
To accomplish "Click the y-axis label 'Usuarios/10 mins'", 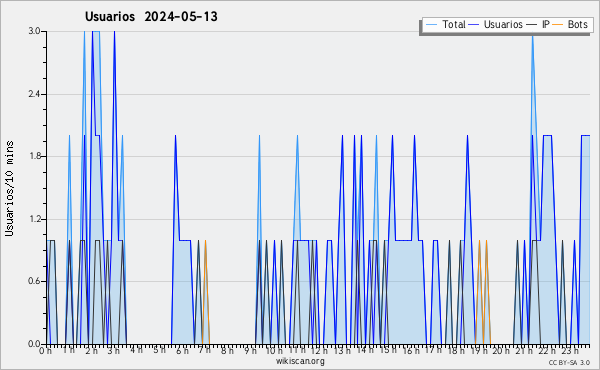I will pos(9,188).
